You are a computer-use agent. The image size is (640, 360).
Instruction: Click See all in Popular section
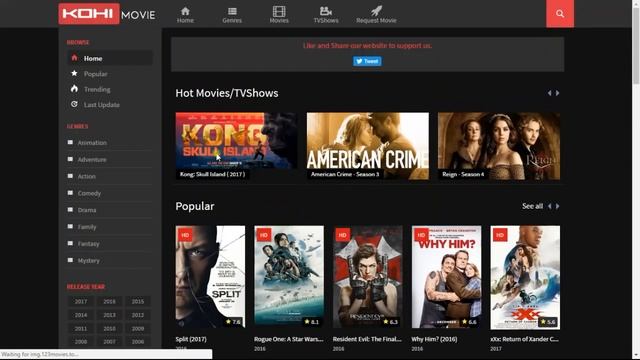pyautogui.click(x=532, y=206)
